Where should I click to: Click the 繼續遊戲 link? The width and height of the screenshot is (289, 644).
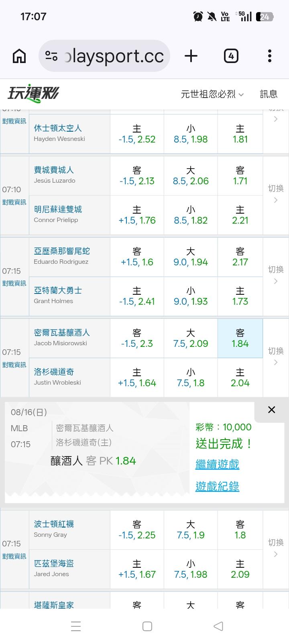(217, 465)
